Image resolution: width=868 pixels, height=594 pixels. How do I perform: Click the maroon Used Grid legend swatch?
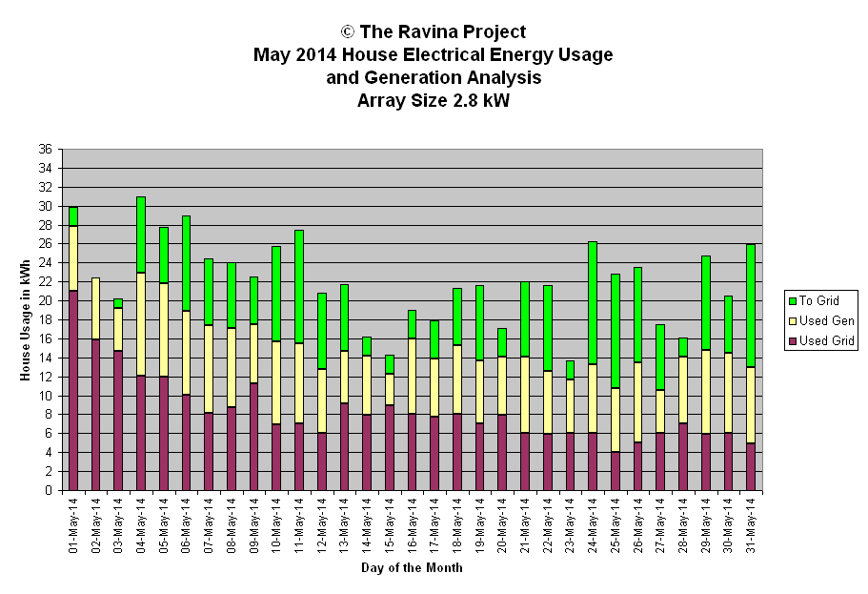tap(792, 340)
